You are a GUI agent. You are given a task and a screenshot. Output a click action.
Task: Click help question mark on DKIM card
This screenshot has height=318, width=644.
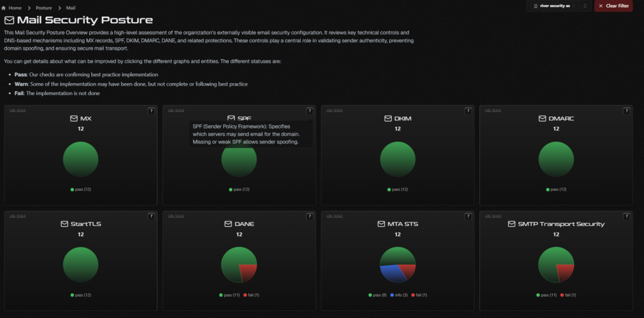point(468,111)
